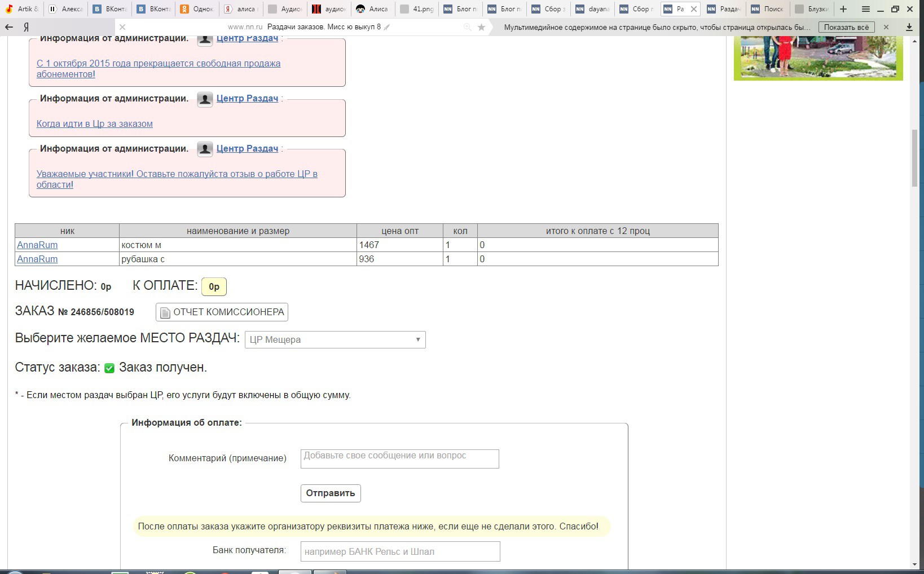This screenshot has width=924, height=574.
Task: Dismiss the hidden multimedia content notification
Action: 886,27
